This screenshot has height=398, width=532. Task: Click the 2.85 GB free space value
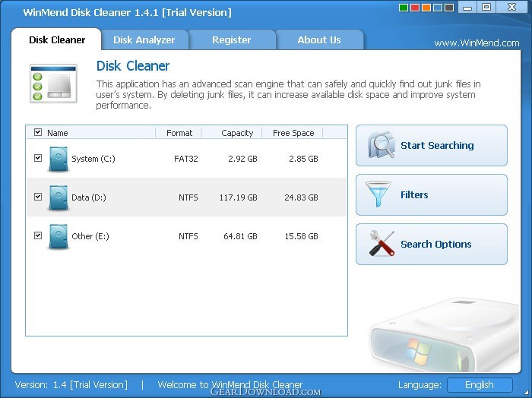click(x=303, y=159)
